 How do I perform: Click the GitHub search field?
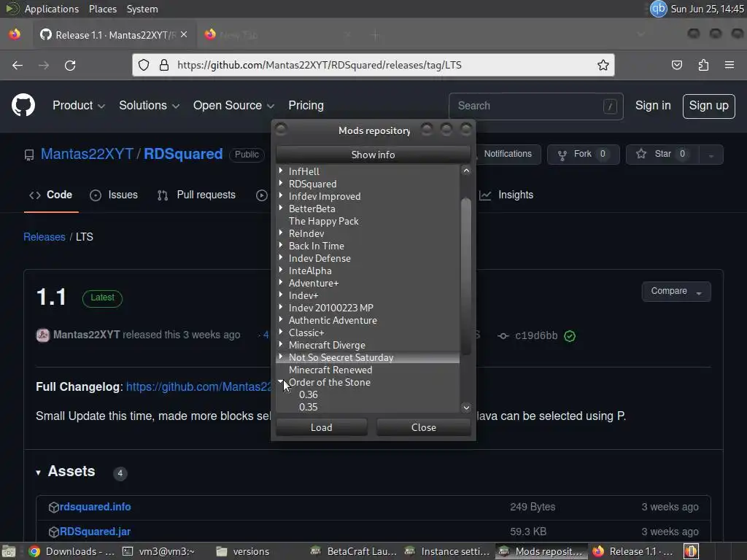click(536, 106)
